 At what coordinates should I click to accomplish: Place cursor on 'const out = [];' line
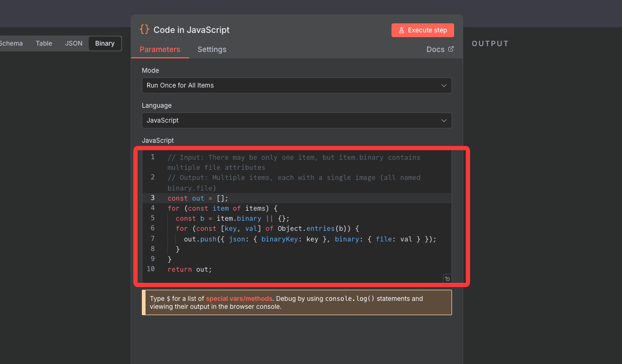[x=198, y=198]
